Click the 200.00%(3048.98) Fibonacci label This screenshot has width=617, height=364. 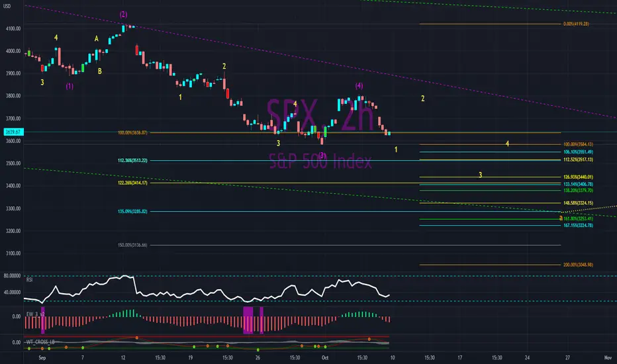coord(578,265)
